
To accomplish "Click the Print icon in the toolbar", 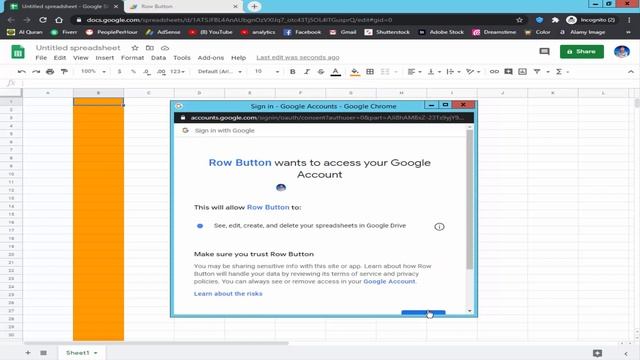I will pos(50,71).
